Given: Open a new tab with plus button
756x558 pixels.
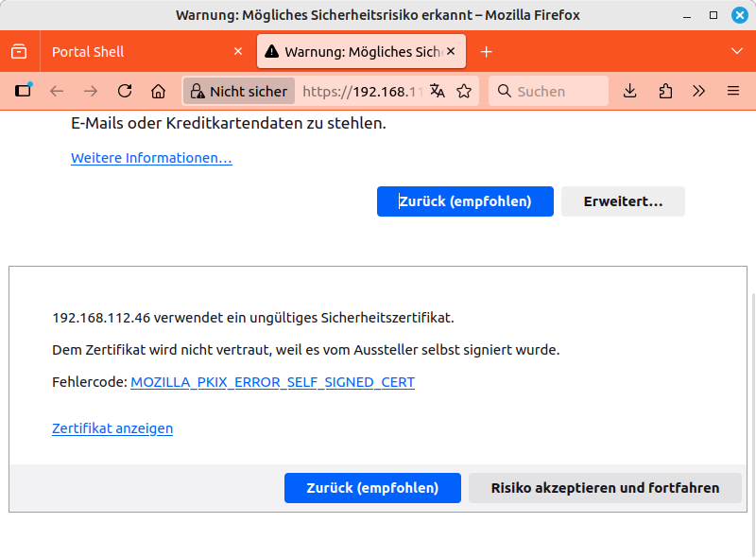Looking at the screenshot, I should (487, 52).
